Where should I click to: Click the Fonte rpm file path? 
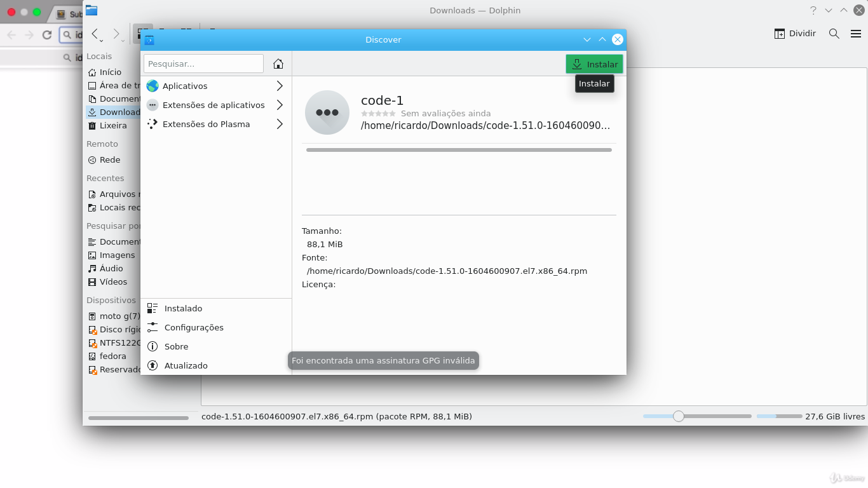447,271
